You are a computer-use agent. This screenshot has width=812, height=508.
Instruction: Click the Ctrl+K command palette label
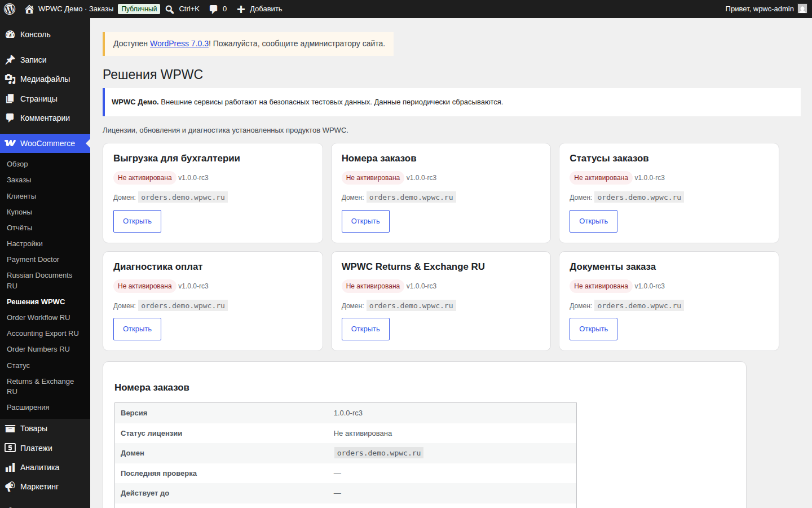189,9
